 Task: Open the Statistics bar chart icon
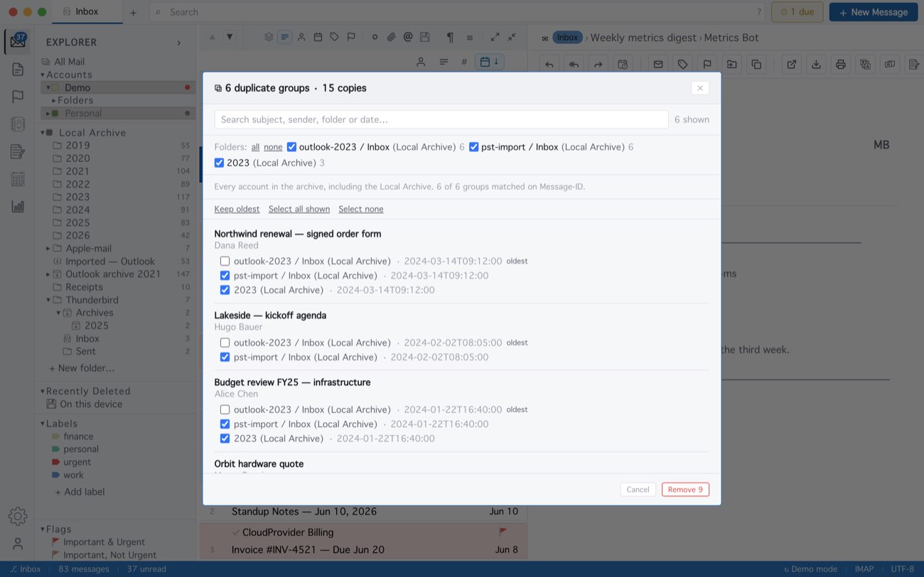pyautogui.click(x=18, y=207)
